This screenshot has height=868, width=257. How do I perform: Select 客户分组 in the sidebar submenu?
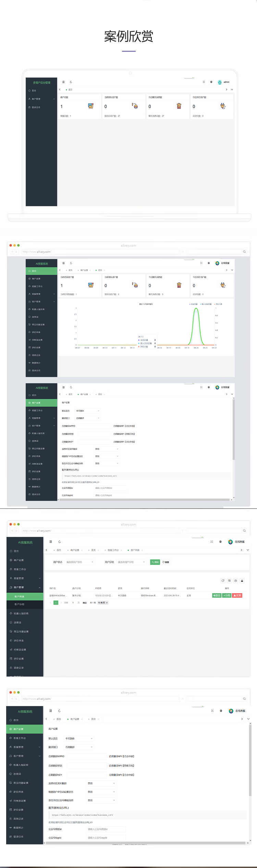20,604
